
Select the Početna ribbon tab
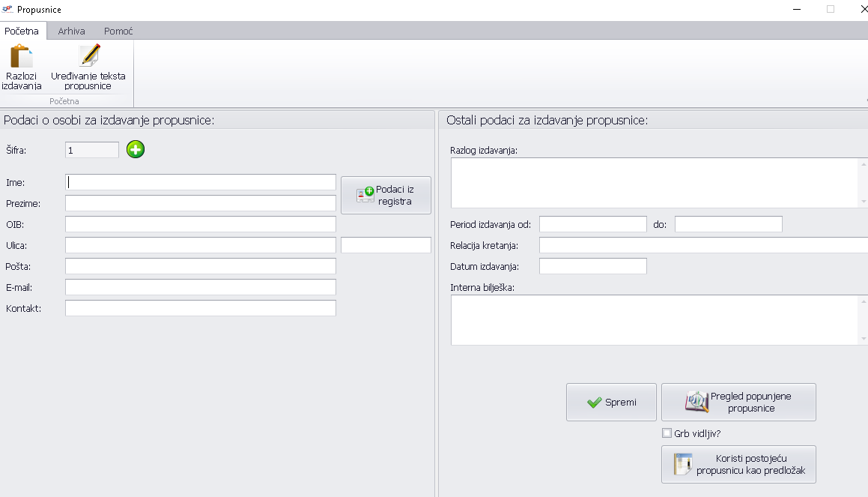pyautogui.click(x=22, y=31)
